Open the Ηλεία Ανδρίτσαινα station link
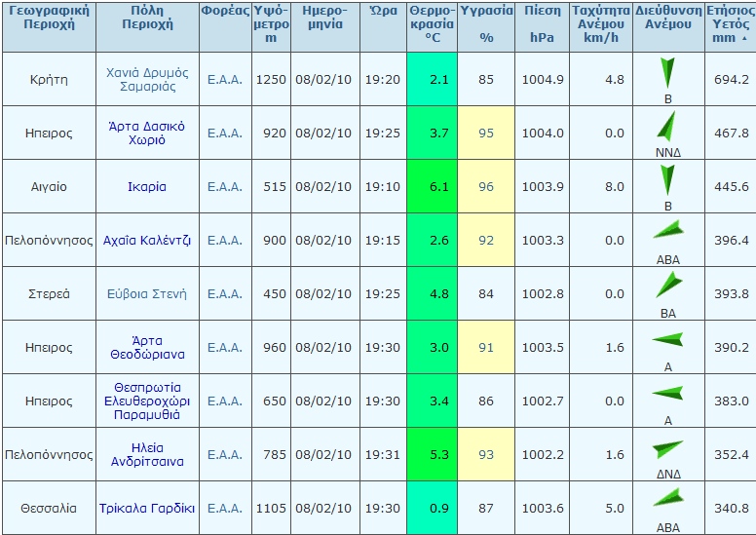This screenshot has width=756, height=535. point(146,454)
